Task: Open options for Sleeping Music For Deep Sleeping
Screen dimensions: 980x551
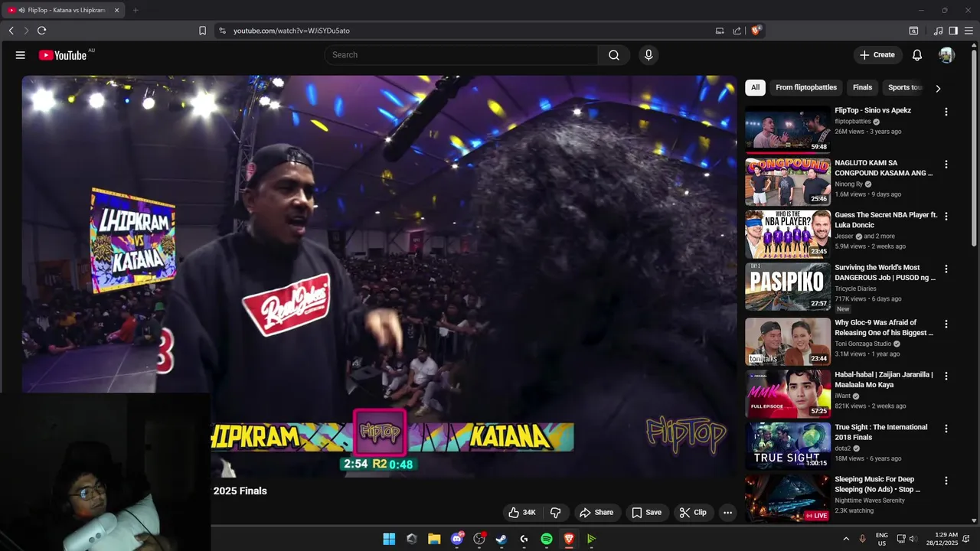Action: pyautogui.click(x=946, y=481)
